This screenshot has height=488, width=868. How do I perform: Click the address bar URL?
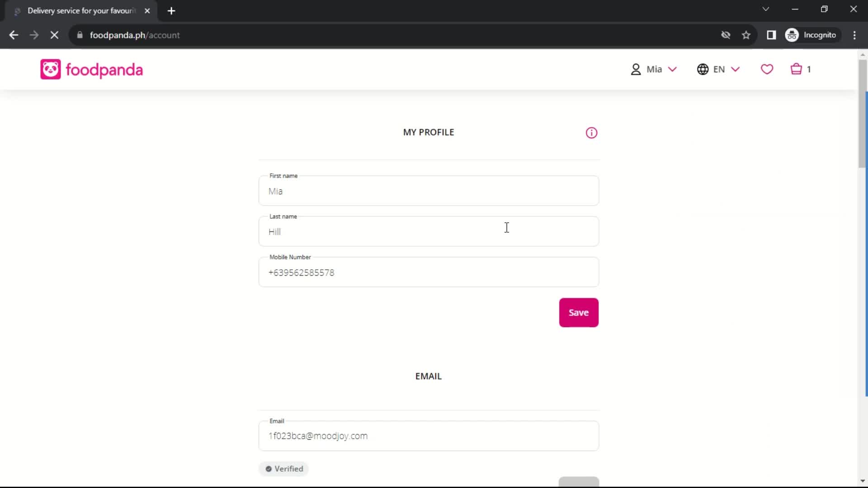(135, 35)
